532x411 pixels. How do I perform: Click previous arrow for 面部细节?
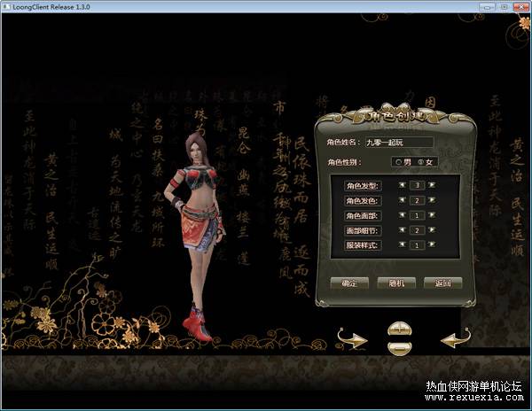402,230
